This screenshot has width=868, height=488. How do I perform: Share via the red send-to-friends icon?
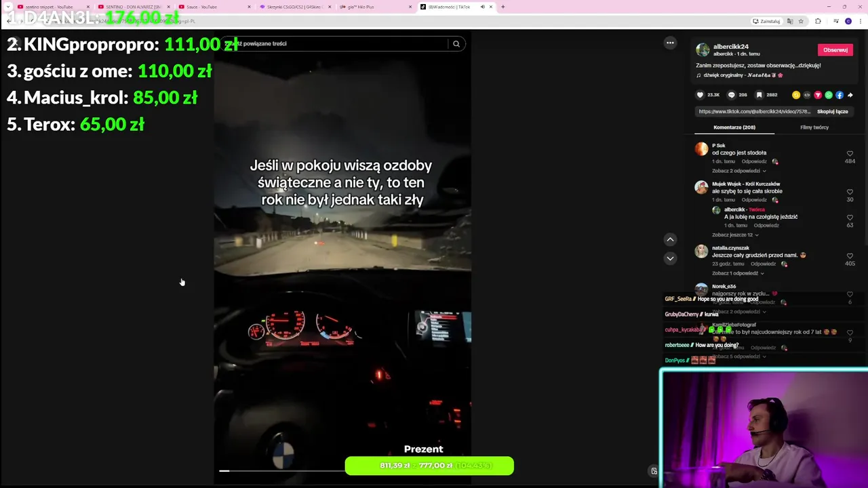pos(818,95)
